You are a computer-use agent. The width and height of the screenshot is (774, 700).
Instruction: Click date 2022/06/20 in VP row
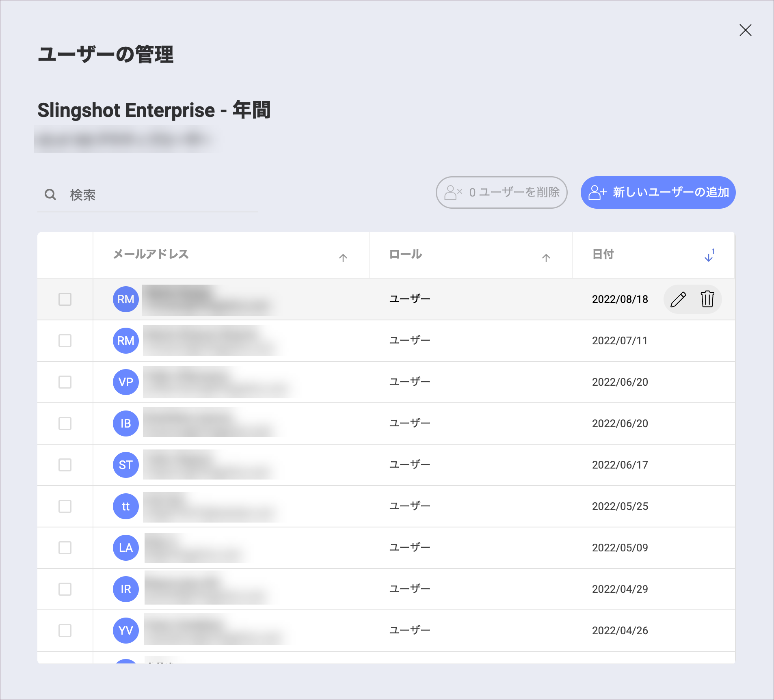[620, 382]
